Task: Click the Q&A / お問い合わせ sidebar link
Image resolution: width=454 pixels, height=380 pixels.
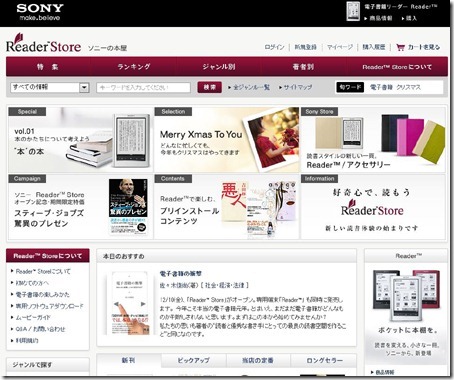Action: [40, 329]
